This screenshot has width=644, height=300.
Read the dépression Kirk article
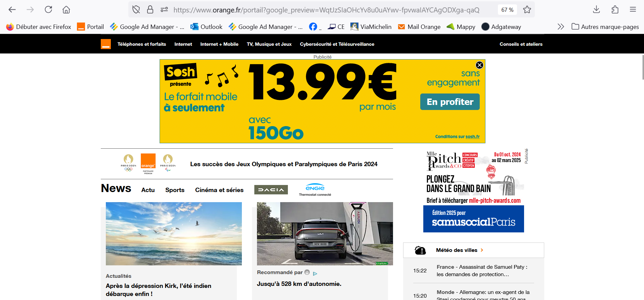click(159, 290)
